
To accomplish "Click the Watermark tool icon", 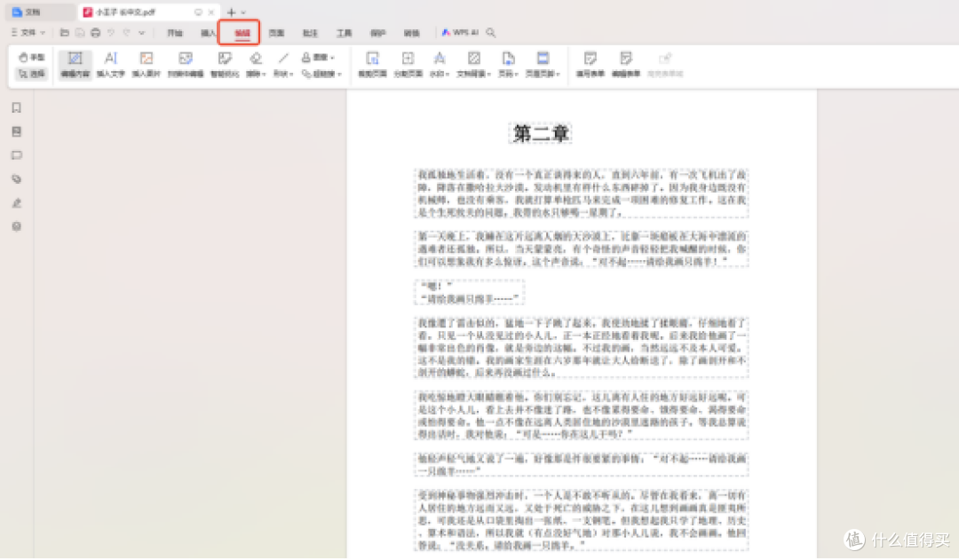I will click(x=439, y=58).
